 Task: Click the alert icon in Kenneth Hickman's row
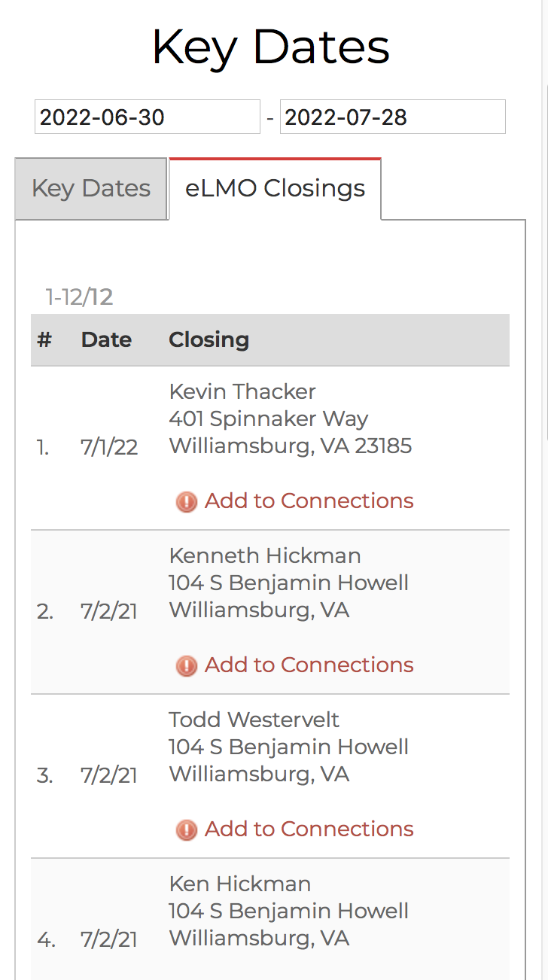(186, 666)
